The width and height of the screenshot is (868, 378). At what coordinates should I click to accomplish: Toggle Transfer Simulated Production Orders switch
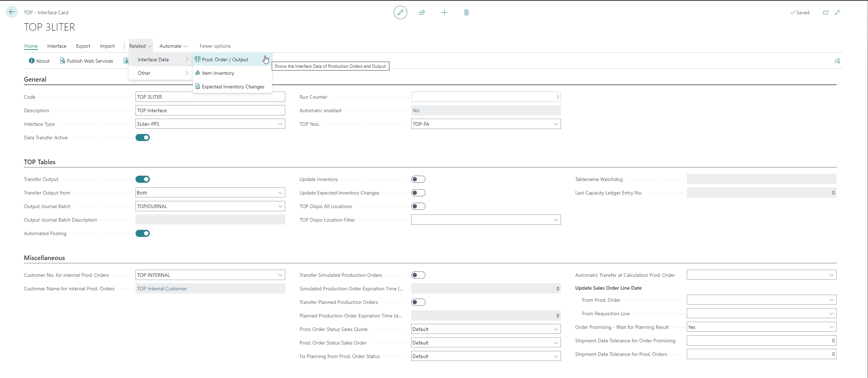(x=418, y=275)
